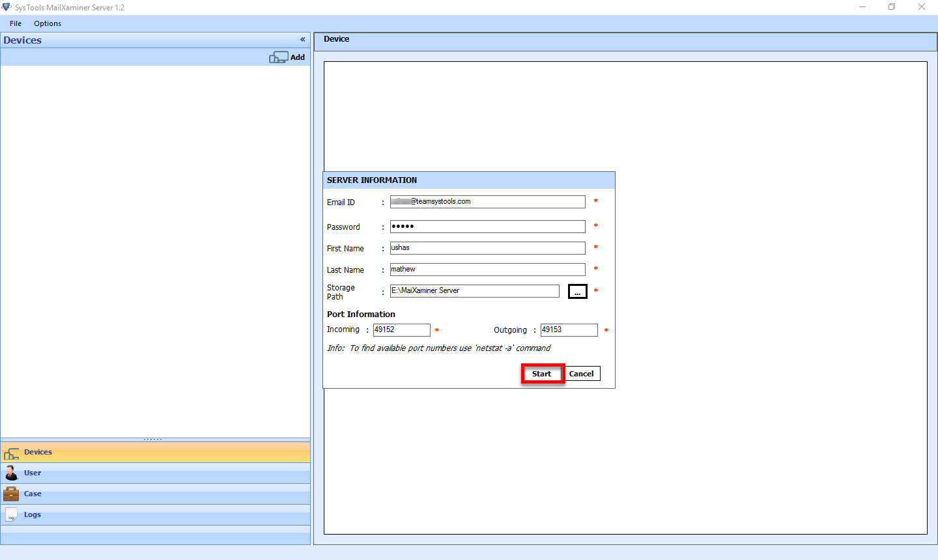Open the User section icon

click(12, 473)
